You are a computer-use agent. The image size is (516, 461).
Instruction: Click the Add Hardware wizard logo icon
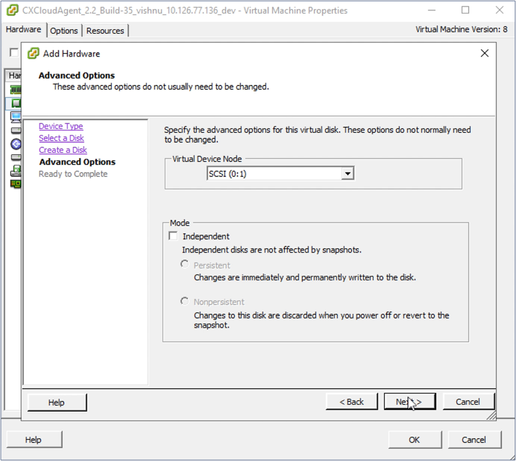tap(33, 53)
